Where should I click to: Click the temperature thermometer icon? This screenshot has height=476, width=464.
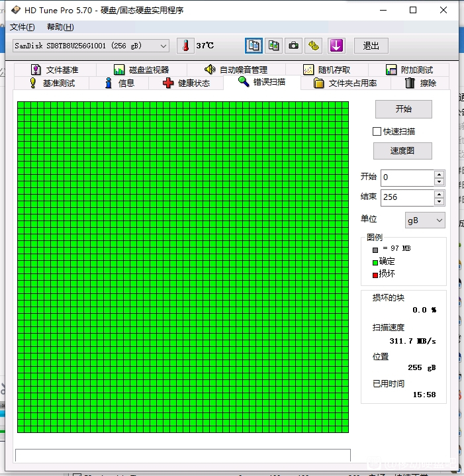186,46
